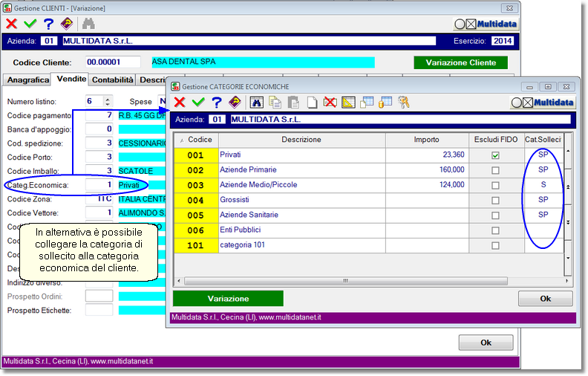
Task: Click the new blank page icon in CATEGORIE ECONOMICHE toolbar
Action: click(x=312, y=102)
